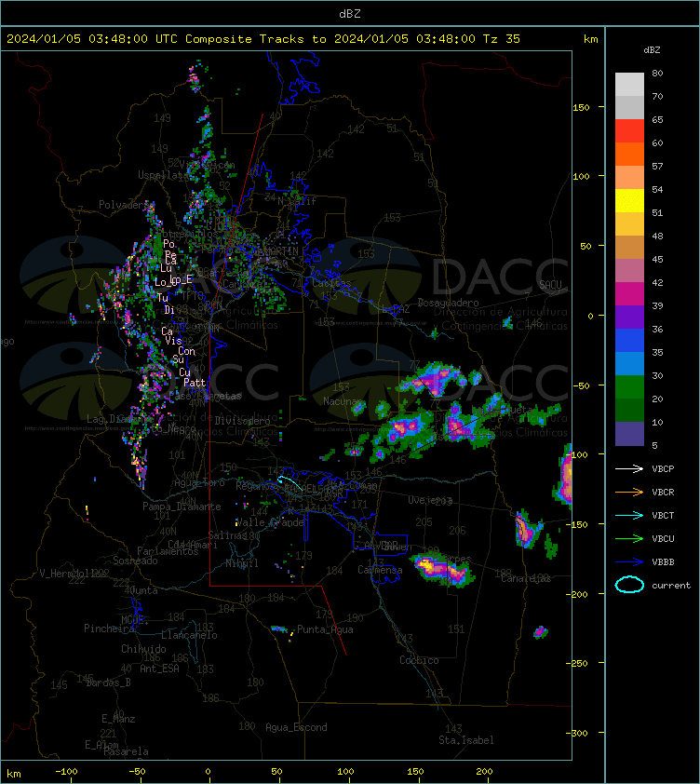Pick the purple swatch below 39

pos(629,317)
